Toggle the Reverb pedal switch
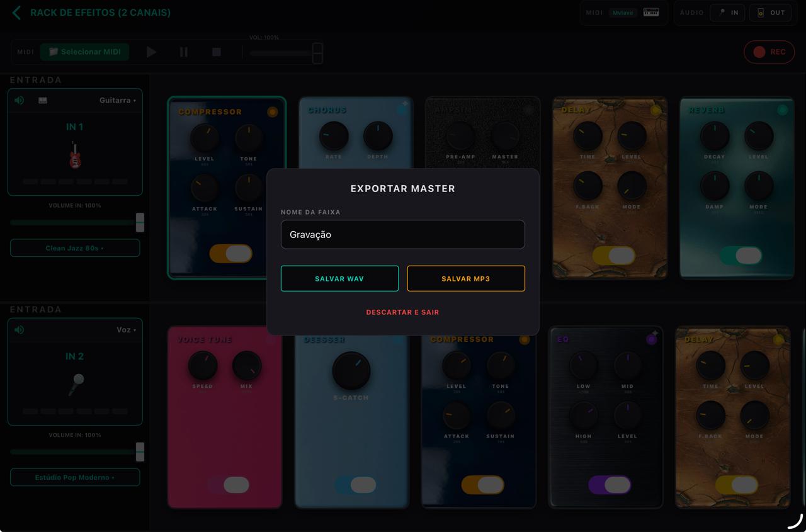This screenshot has height=532, width=806. pyautogui.click(x=741, y=256)
